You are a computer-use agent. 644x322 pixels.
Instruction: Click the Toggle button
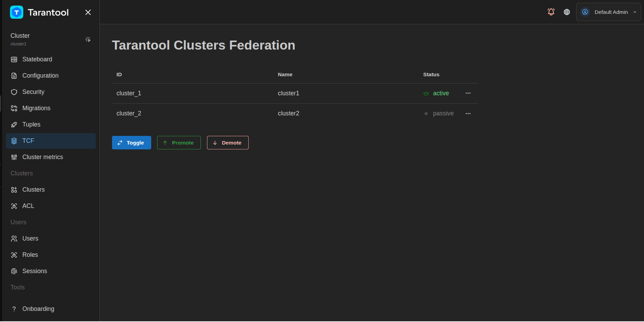coord(131,143)
